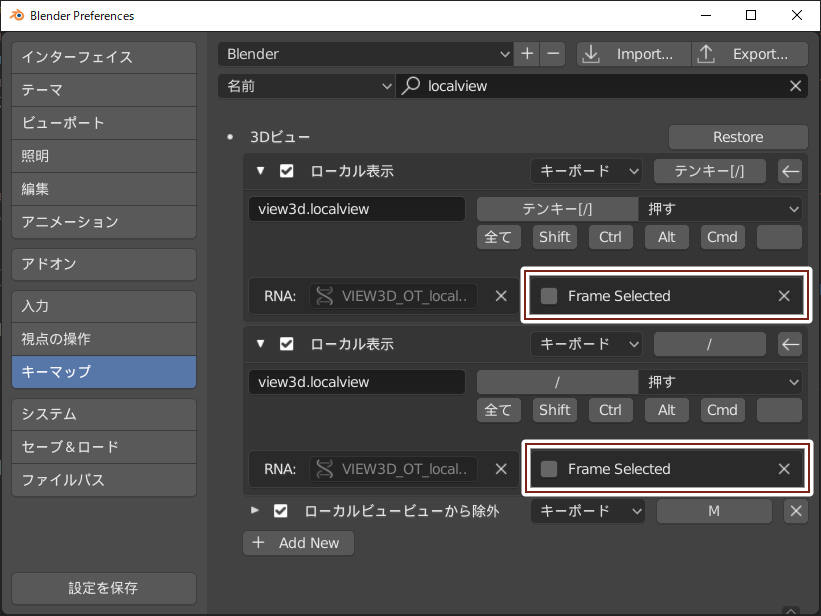
Task: Open キーボード dropdown for テンキー[/] entry
Action: click(x=587, y=171)
